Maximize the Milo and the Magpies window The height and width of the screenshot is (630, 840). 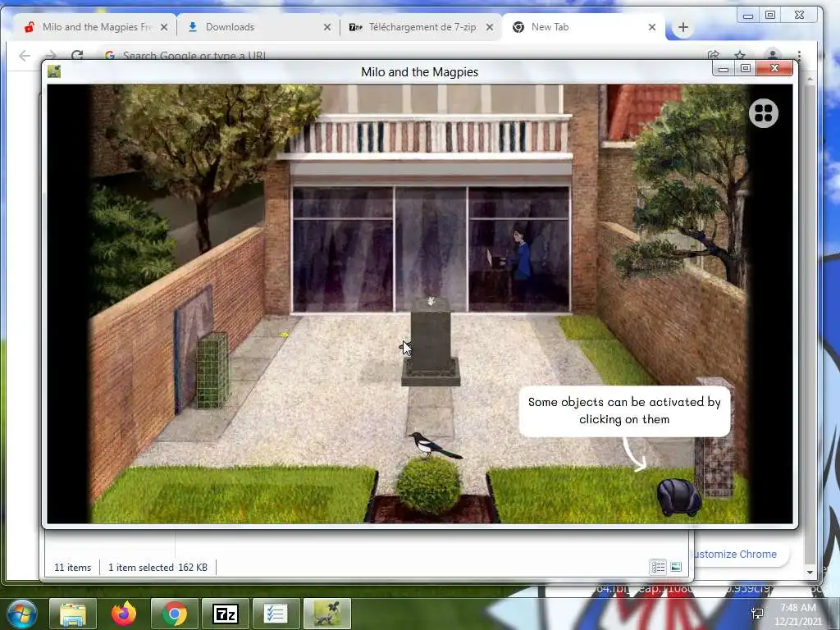click(745, 69)
